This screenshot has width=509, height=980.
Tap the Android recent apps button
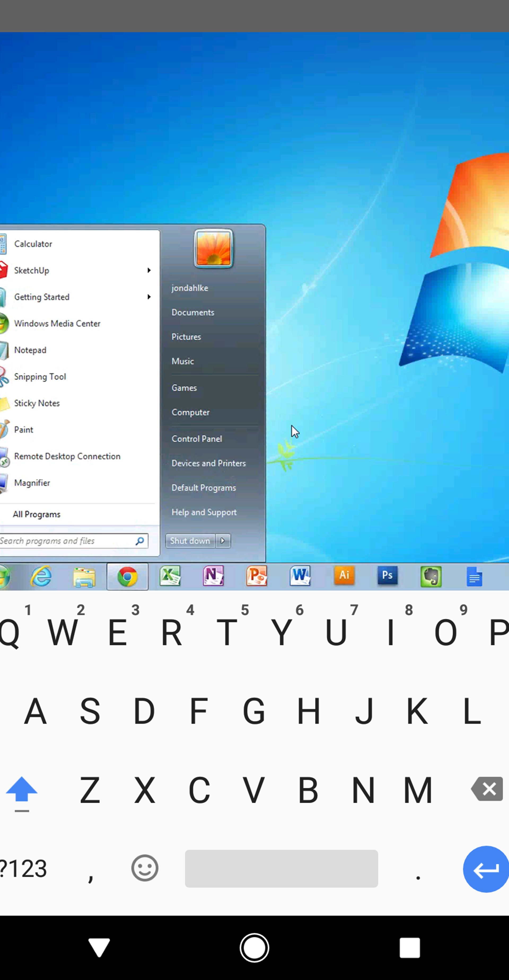(410, 947)
